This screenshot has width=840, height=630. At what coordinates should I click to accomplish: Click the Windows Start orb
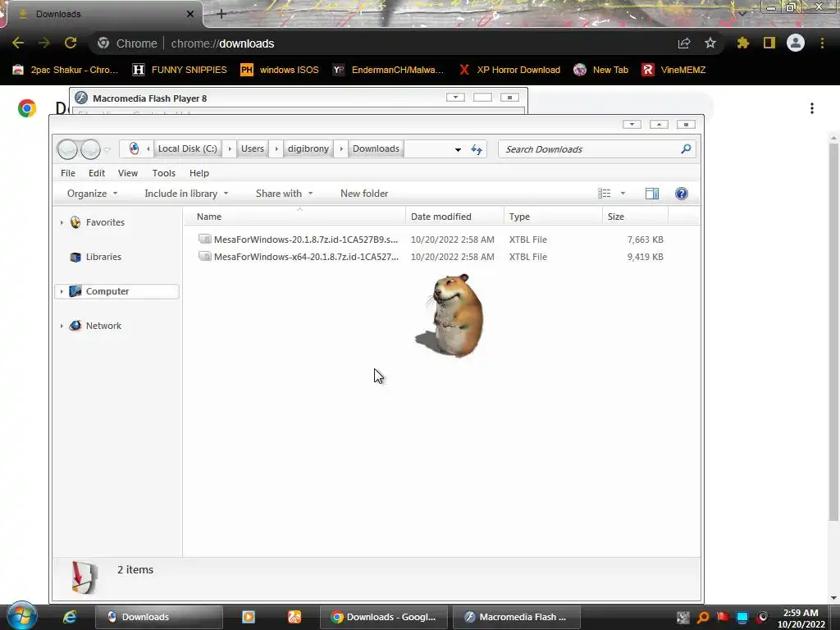[22, 616]
